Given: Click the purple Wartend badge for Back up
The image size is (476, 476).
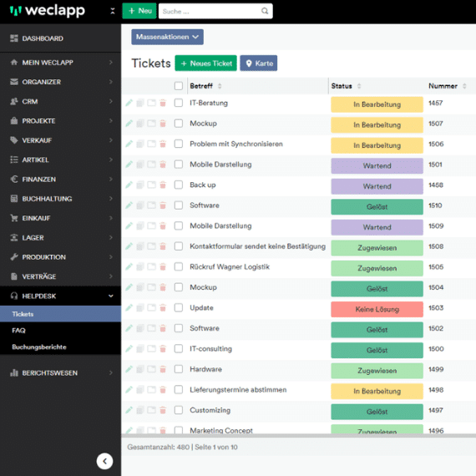Looking at the screenshot, I should pos(377,186).
